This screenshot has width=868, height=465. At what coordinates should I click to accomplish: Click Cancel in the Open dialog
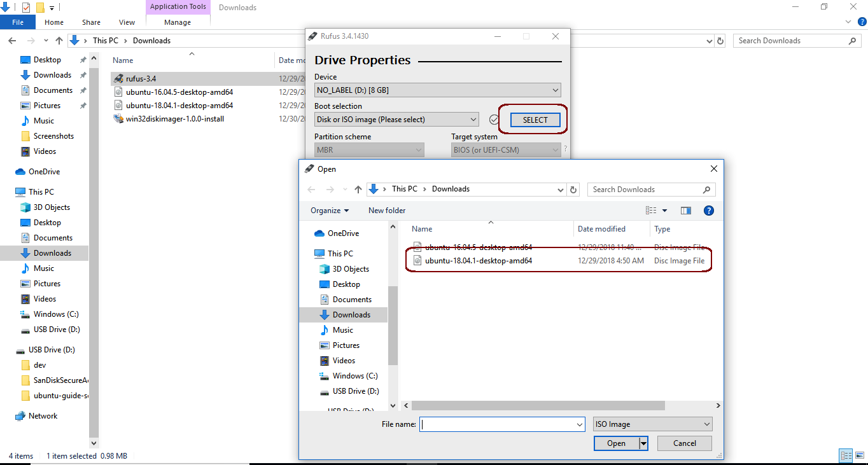point(685,443)
